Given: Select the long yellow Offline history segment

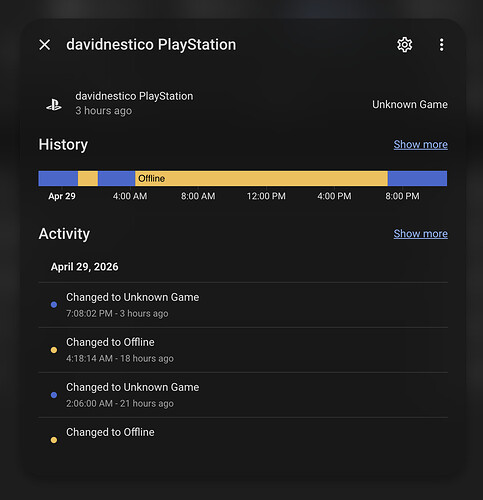Looking at the screenshot, I should (x=261, y=178).
